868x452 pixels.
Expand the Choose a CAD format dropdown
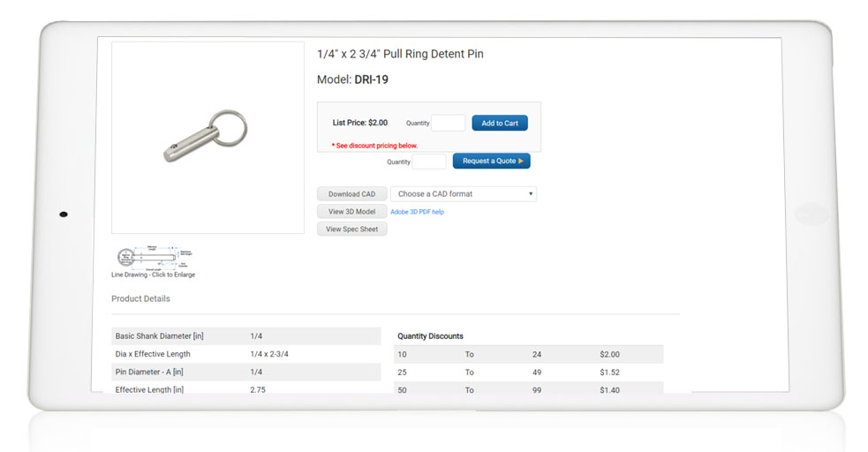click(x=464, y=194)
